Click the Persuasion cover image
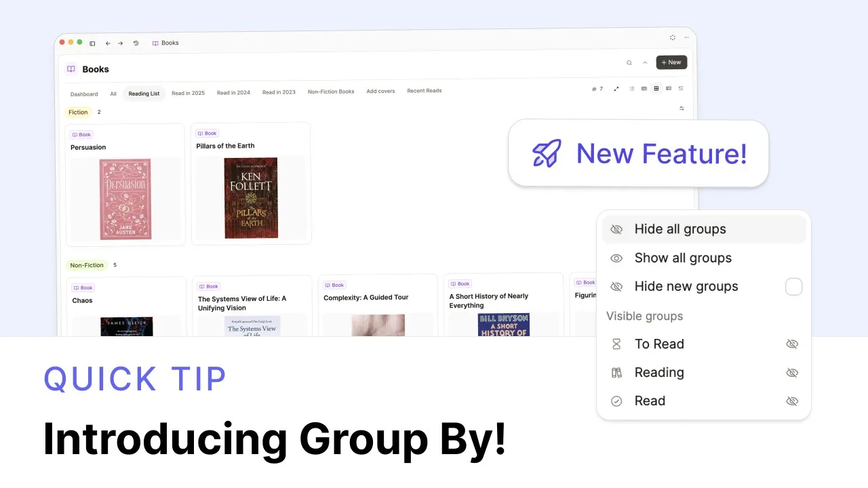The image size is (868, 488). [125, 199]
